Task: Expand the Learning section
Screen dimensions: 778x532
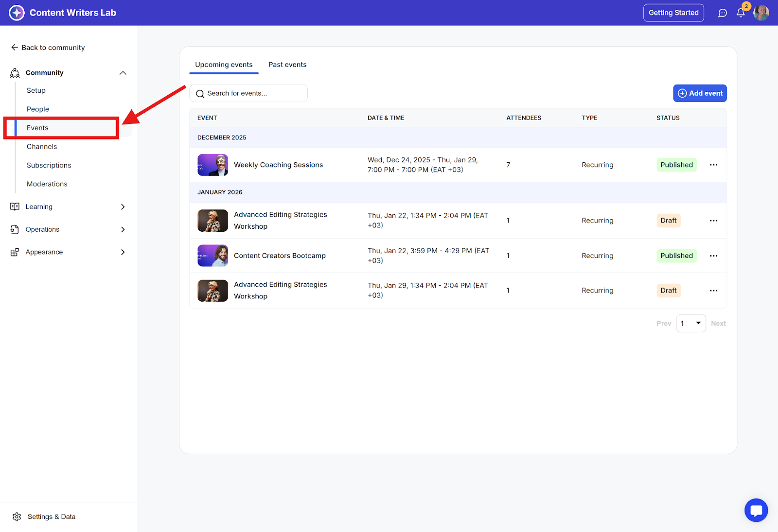Action: point(123,206)
